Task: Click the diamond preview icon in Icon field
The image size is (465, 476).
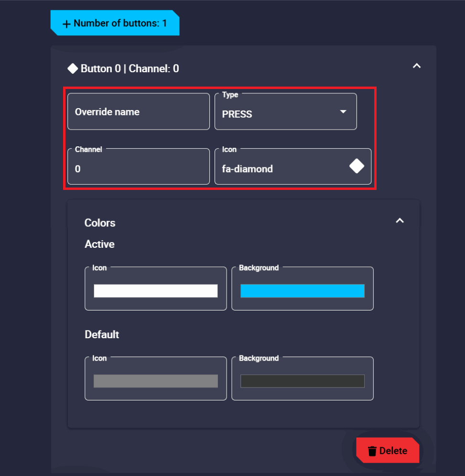Action: coord(357,166)
